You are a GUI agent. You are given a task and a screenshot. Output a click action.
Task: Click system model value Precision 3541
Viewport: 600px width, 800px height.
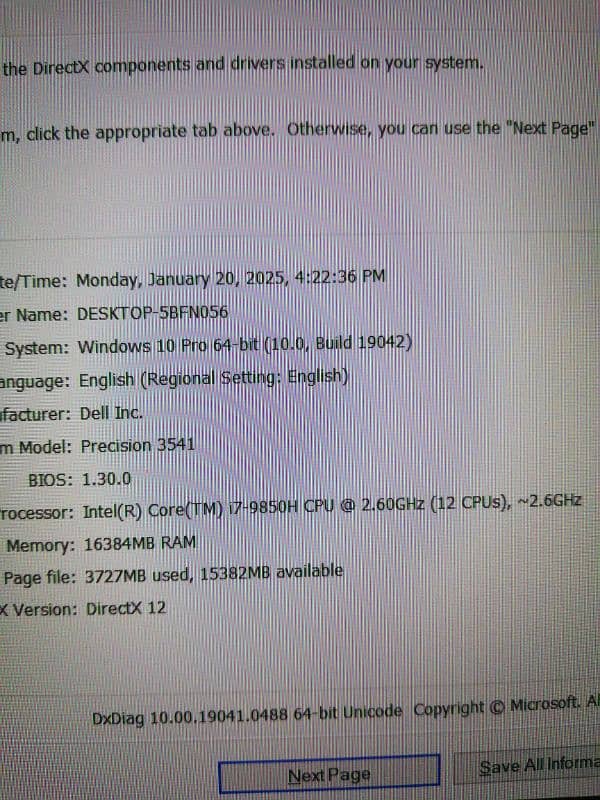[138, 445]
